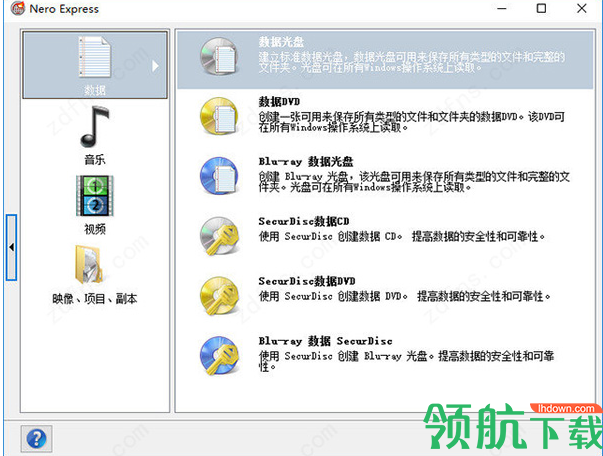This screenshot has height=456, width=603.
Task: Minimize the Nero Express window
Action: click(502, 8)
